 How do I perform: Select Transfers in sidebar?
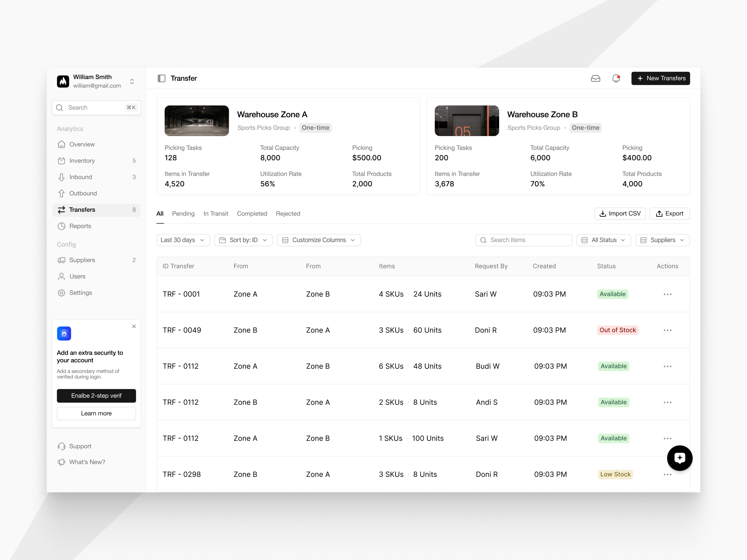tap(96, 210)
